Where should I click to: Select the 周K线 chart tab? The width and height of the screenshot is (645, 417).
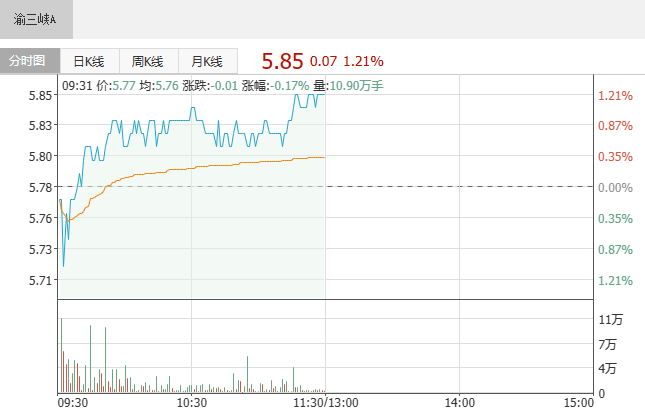(x=148, y=60)
